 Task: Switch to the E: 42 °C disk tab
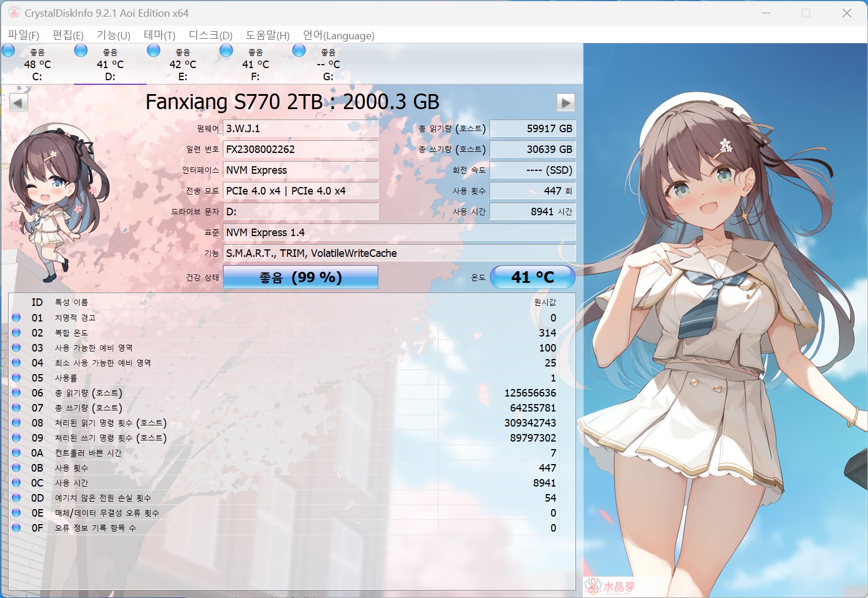click(183, 64)
